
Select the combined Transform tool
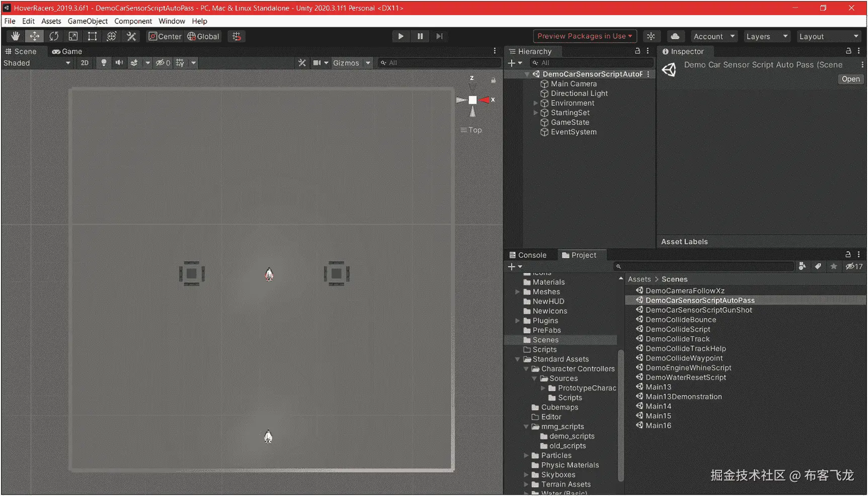(x=112, y=36)
